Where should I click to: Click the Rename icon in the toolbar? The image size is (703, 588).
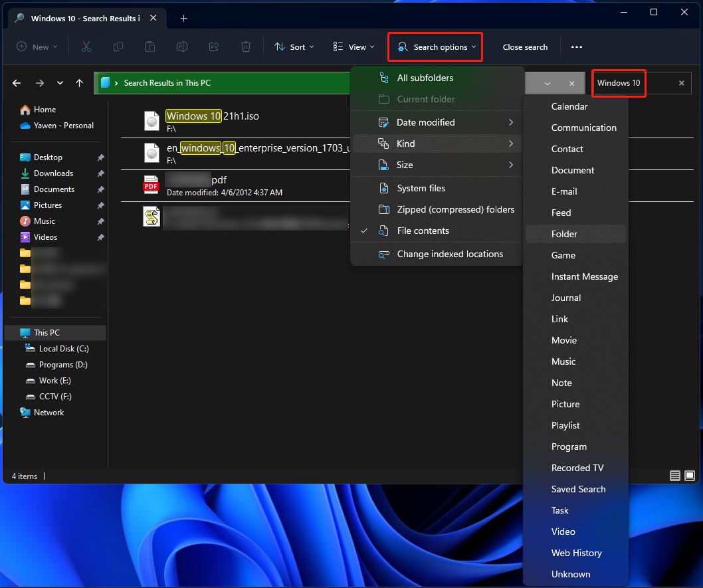click(181, 47)
